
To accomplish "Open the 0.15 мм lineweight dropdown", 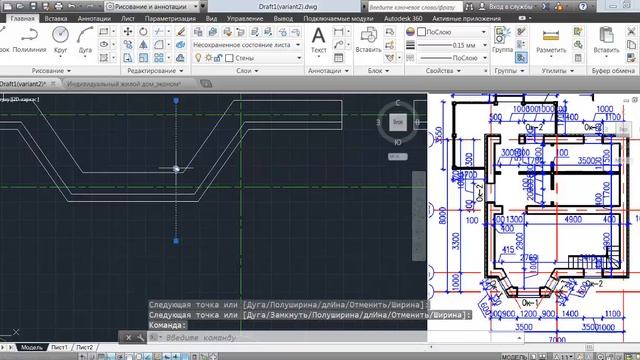I will tap(485, 45).
